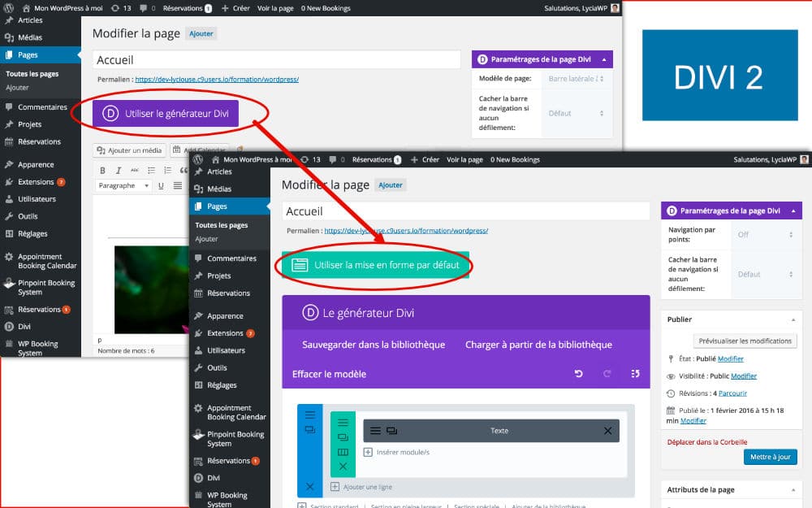Screen dimensions: 812x508
Task: Delete the green row with X
Action: click(343, 467)
